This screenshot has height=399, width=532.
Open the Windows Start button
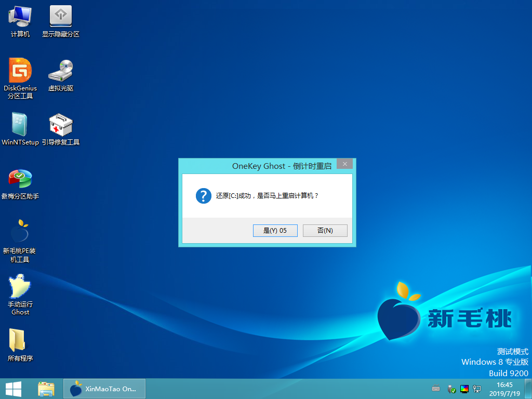coord(14,389)
